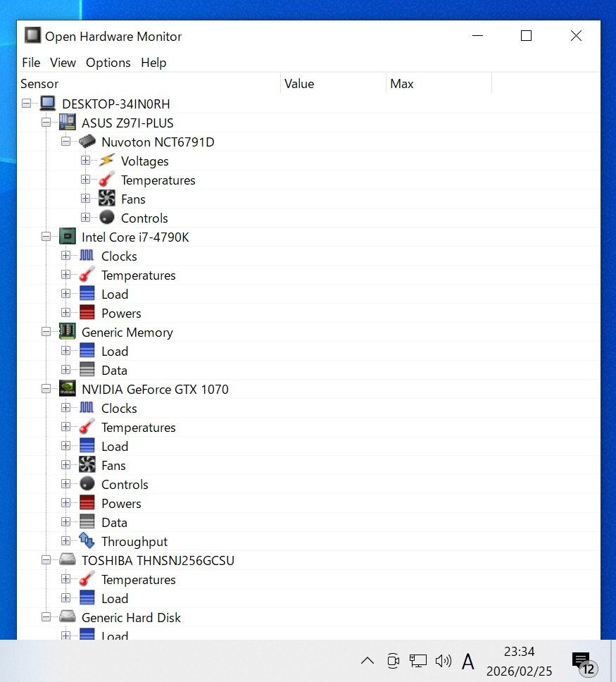
Task: Click TOSHIBA Temperatures thermometer icon
Action: [87, 579]
